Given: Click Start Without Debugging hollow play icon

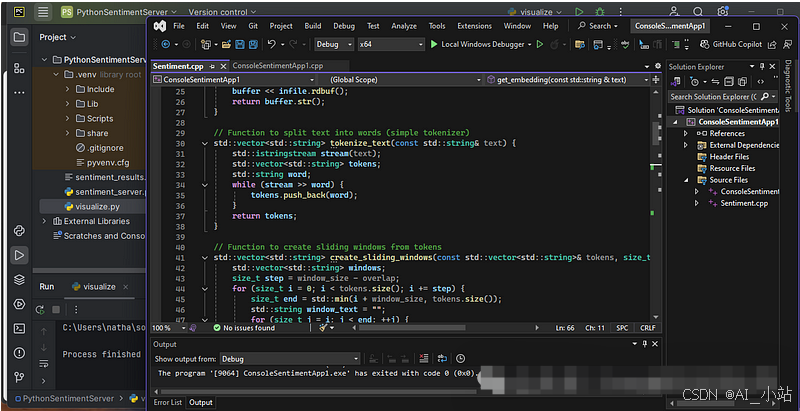Looking at the screenshot, I should [540, 44].
